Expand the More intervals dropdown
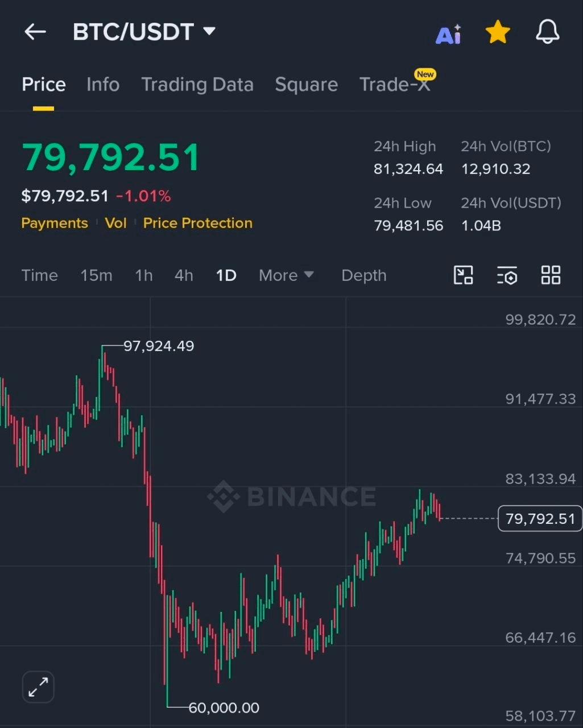 [286, 275]
